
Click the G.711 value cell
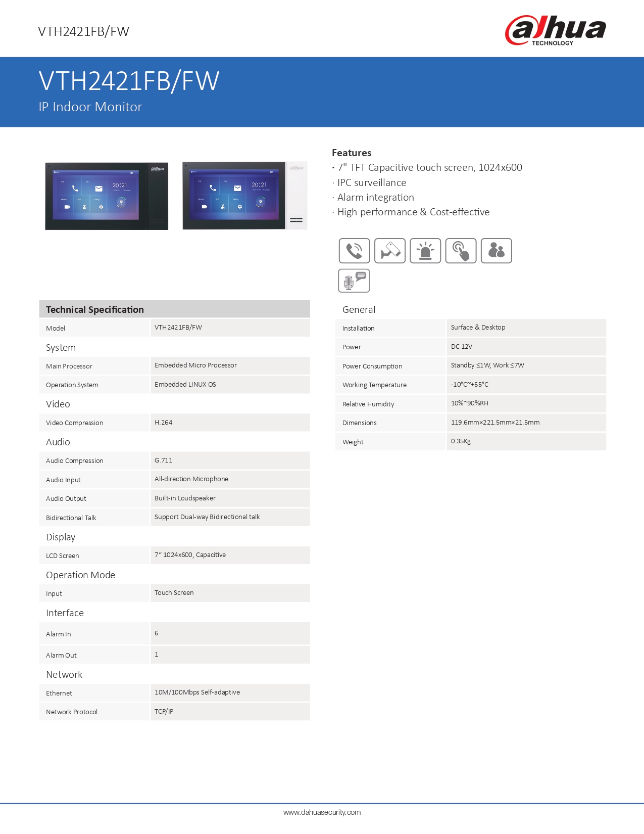point(230,460)
